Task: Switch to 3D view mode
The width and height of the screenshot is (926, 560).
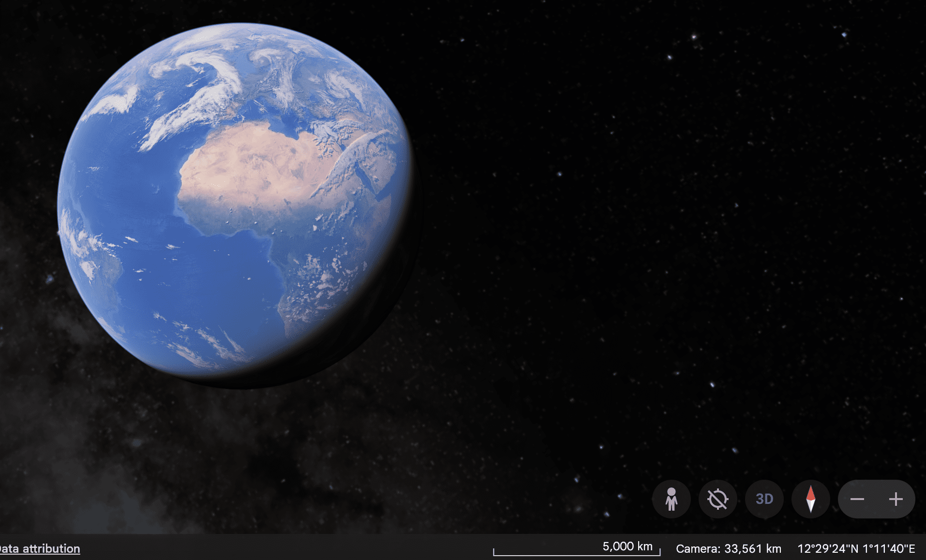Action: pyautogui.click(x=764, y=499)
